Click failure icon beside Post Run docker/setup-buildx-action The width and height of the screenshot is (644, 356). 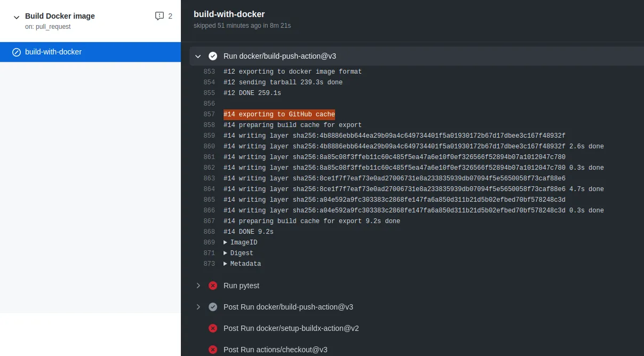[213, 328]
